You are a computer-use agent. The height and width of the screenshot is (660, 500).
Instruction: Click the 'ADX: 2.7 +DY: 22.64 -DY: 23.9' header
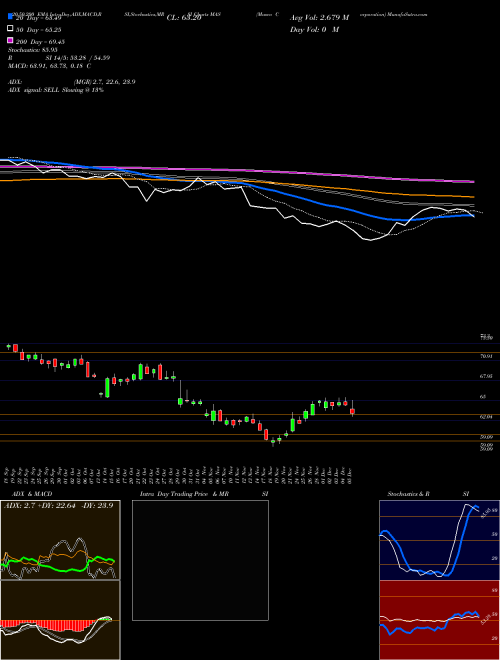pos(59,506)
